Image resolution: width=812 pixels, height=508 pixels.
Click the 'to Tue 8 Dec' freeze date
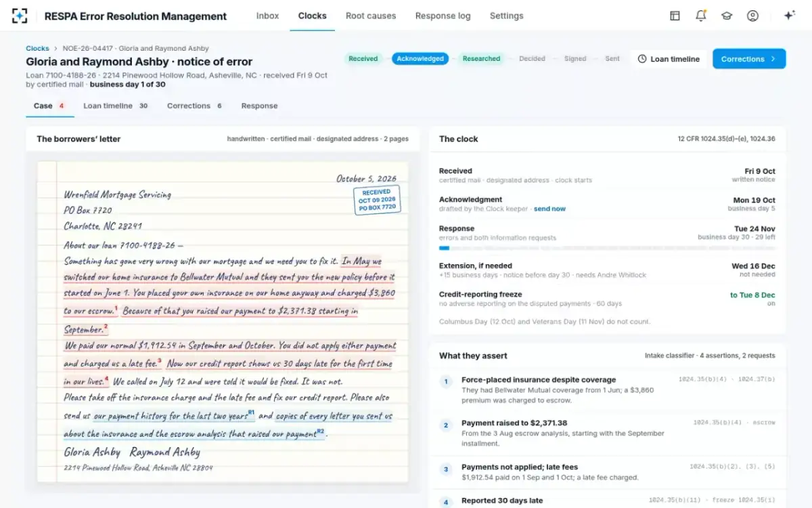(752, 295)
